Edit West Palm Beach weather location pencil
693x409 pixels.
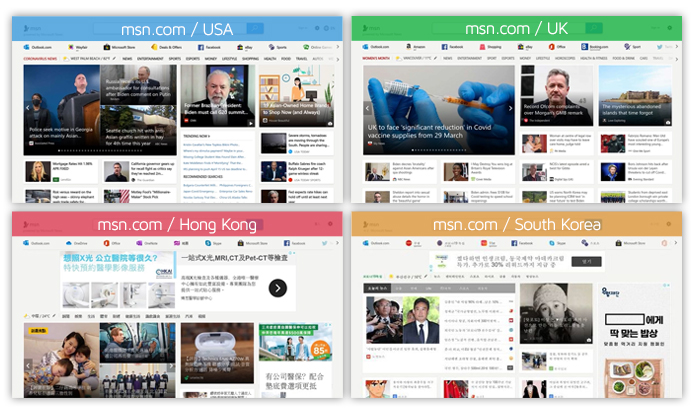[114, 58]
